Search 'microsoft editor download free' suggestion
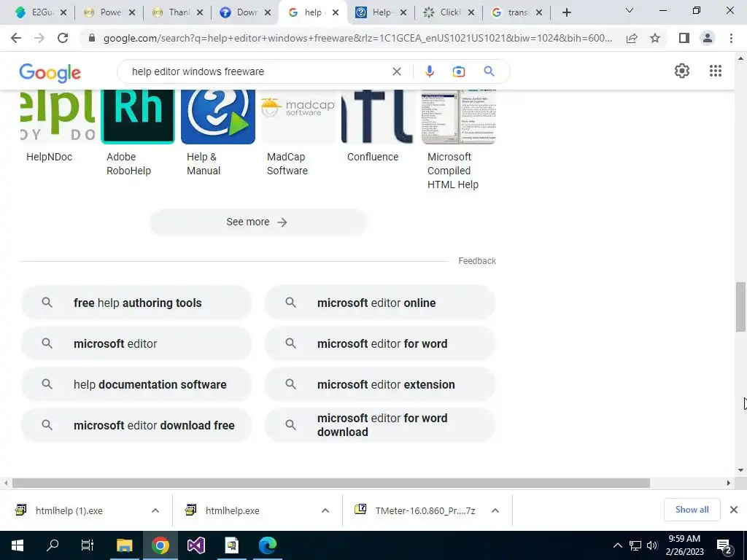The height and width of the screenshot is (560, 747). pyautogui.click(x=136, y=425)
